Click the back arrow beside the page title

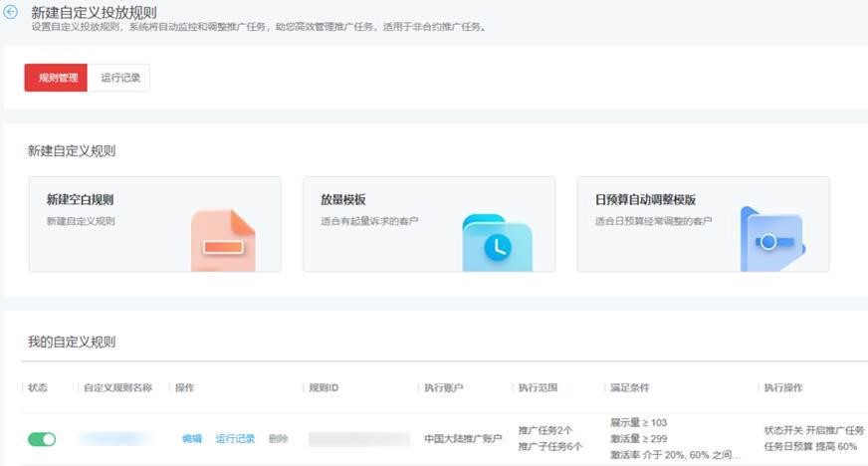tap(11, 11)
